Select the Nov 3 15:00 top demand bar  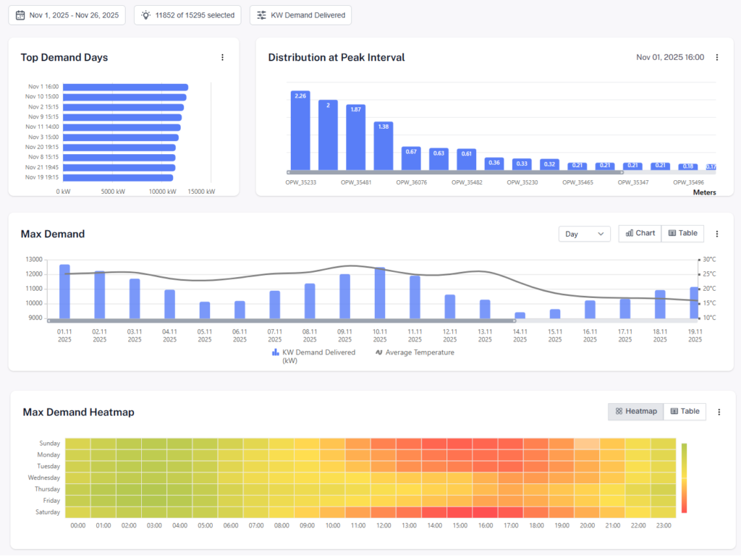point(121,137)
